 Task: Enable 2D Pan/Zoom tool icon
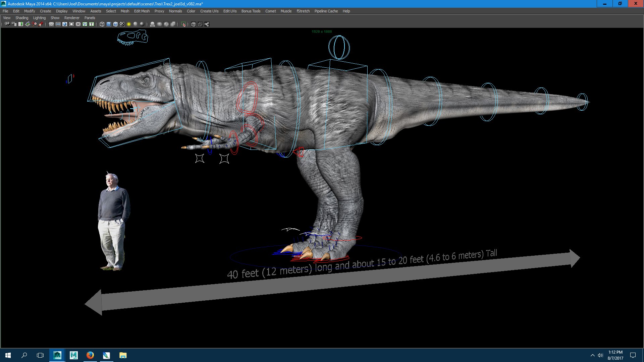[x=34, y=24]
